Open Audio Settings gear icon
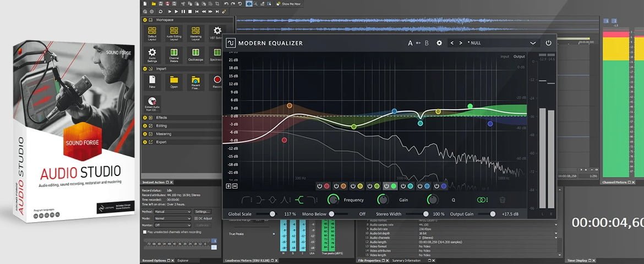 [152, 55]
